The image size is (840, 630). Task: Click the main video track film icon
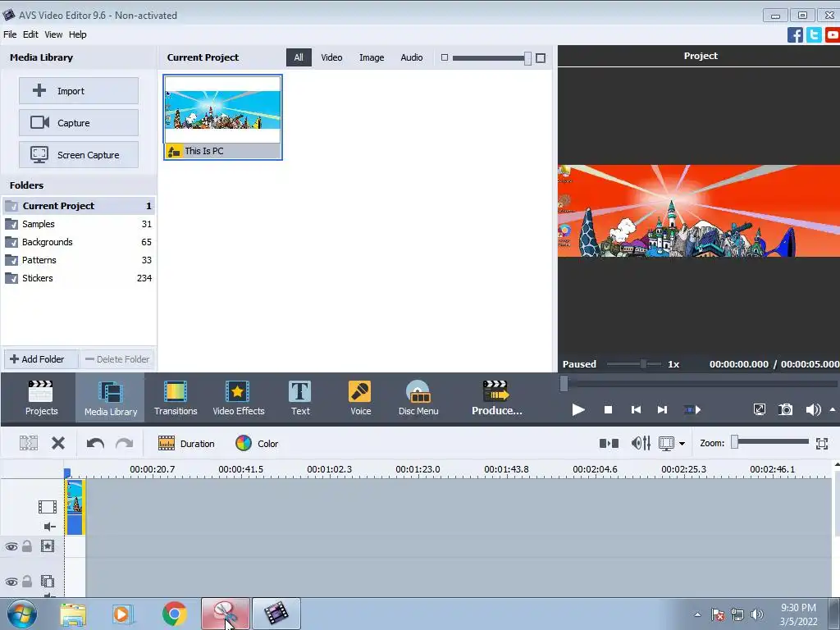tap(47, 506)
